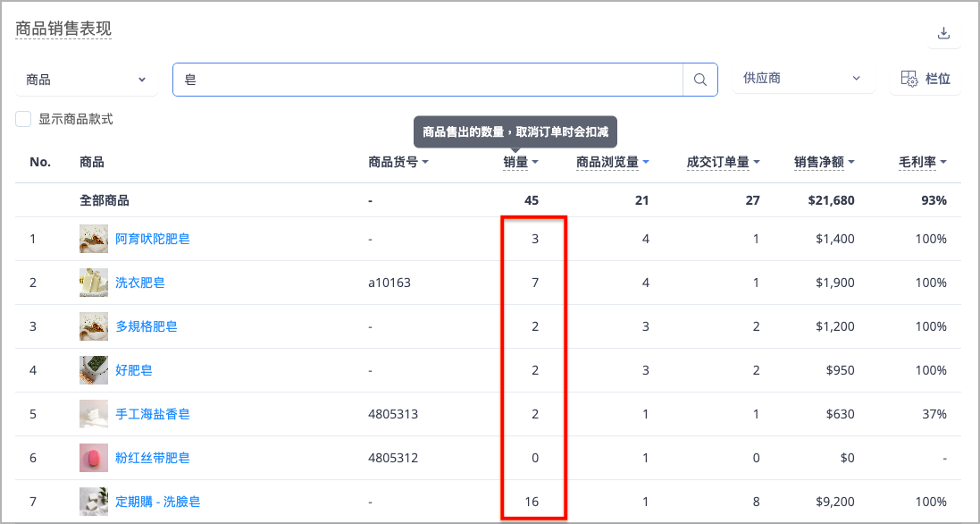Click the 手工海盐香皂 link
Screen dimensions: 980x524
153,414
